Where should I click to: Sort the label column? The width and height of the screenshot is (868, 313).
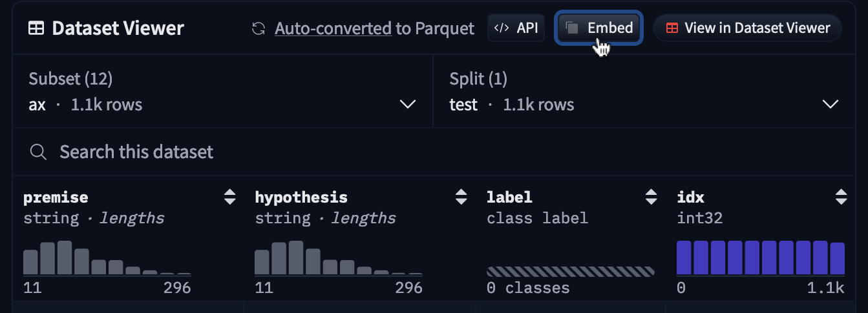pyautogui.click(x=651, y=197)
